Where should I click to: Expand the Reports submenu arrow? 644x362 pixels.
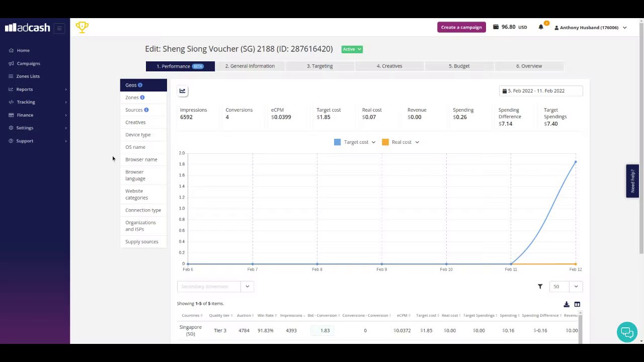tap(66, 89)
